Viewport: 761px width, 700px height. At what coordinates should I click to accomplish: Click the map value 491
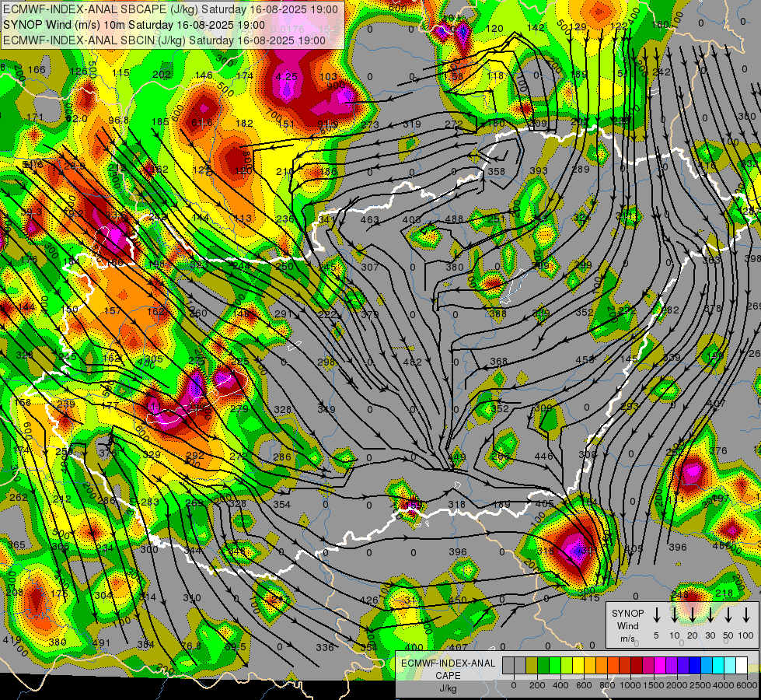101,643
